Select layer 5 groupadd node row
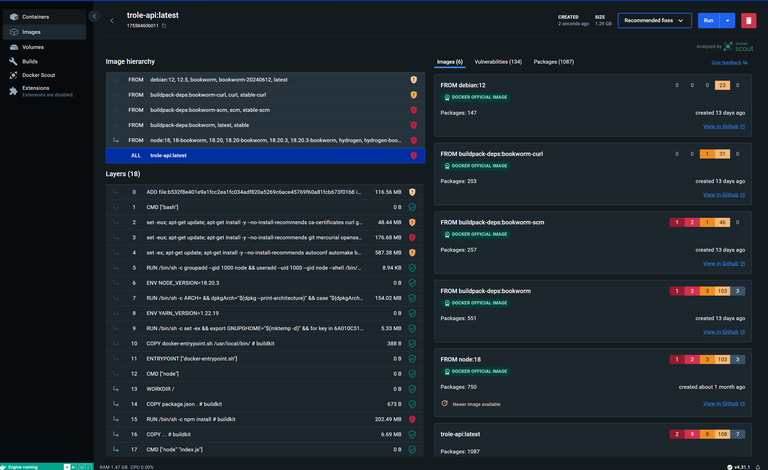Image resolution: width=768 pixels, height=470 pixels. tap(265, 268)
